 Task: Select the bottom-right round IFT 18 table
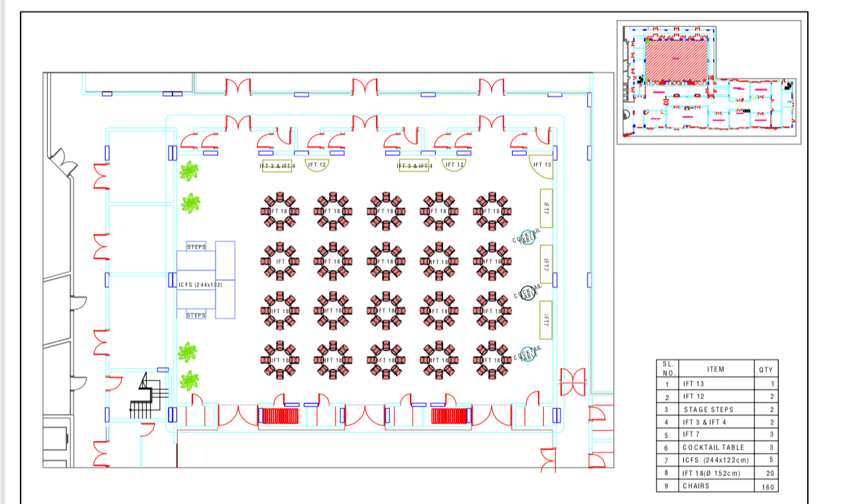(491, 360)
